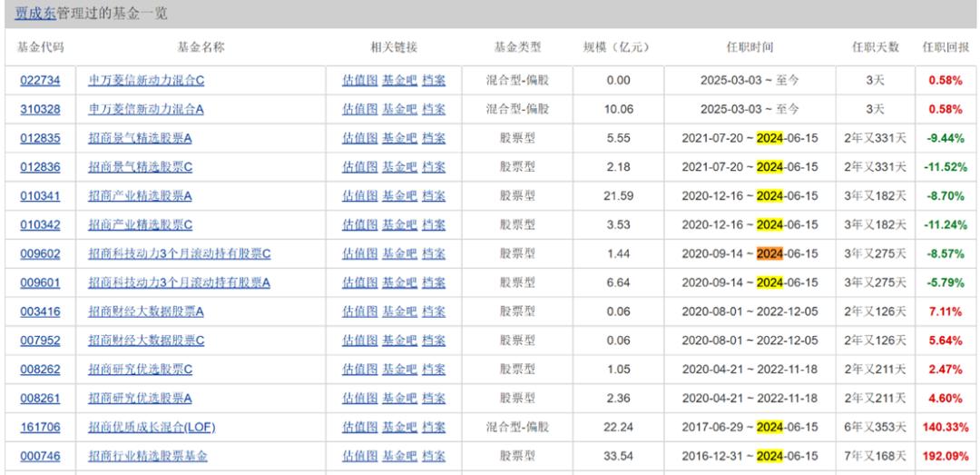Open 招商产业精选股票A fund name
Viewport: 980px width, 475px height.
pyautogui.click(x=140, y=196)
